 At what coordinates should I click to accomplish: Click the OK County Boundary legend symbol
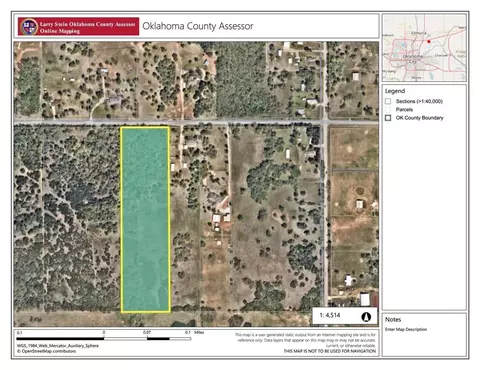[x=388, y=118]
